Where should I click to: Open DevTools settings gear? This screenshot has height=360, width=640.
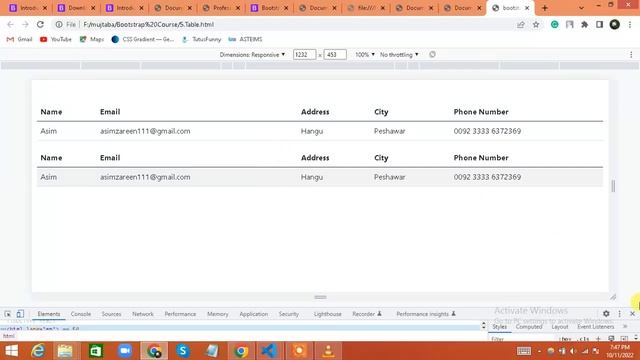click(x=606, y=313)
